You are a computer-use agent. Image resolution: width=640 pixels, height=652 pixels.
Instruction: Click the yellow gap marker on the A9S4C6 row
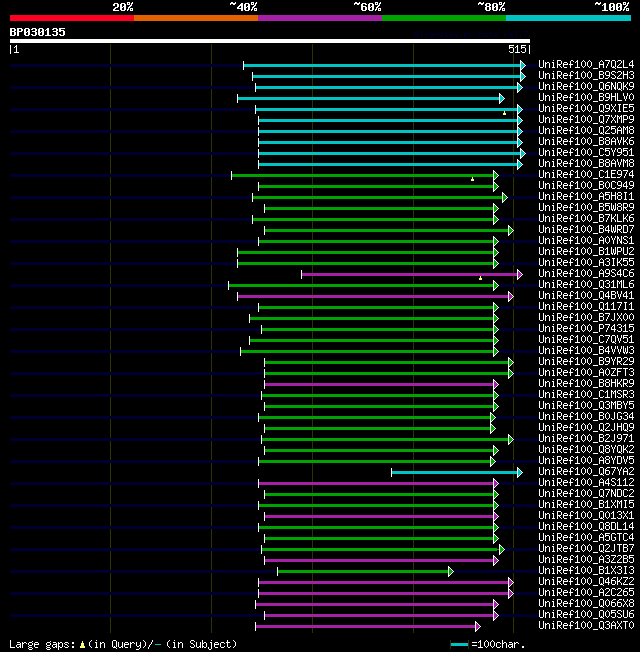coord(480,278)
